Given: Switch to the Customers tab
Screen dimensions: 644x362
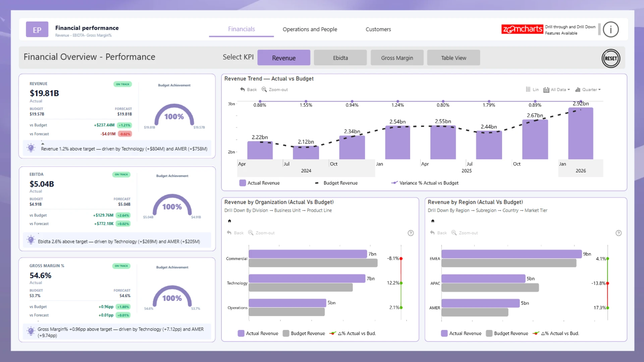Looking at the screenshot, I should (x=378, y=29).
